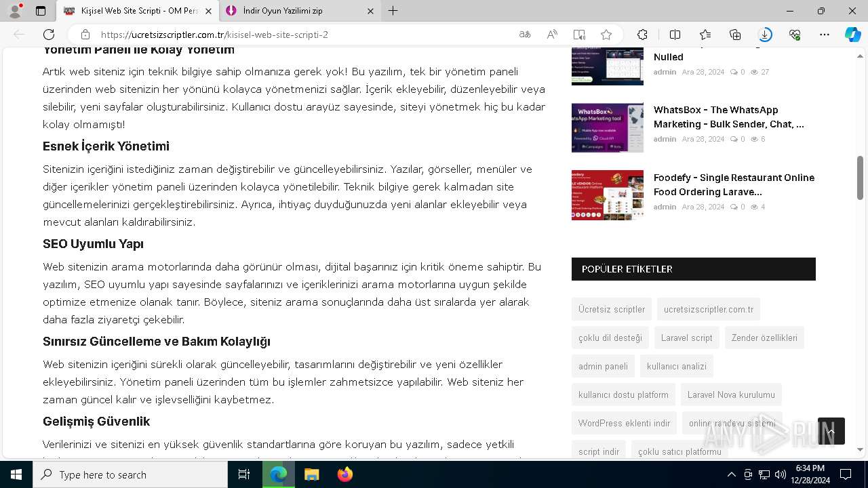The image size is (868, 488).
Task: Open the favorites list icon
Action: [705, 35]
